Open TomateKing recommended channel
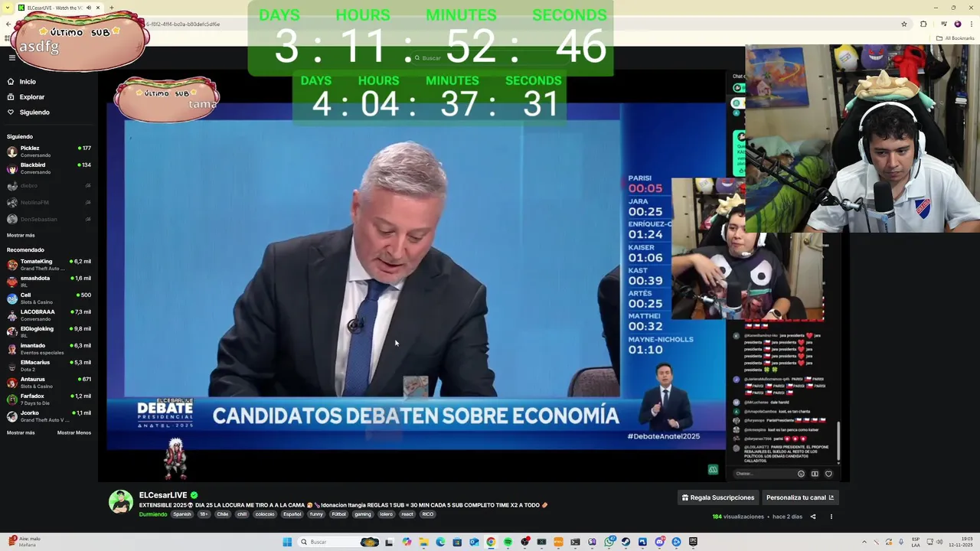Image resolution: width=980 pixels, height=551 pixels. tap(47, 265)
